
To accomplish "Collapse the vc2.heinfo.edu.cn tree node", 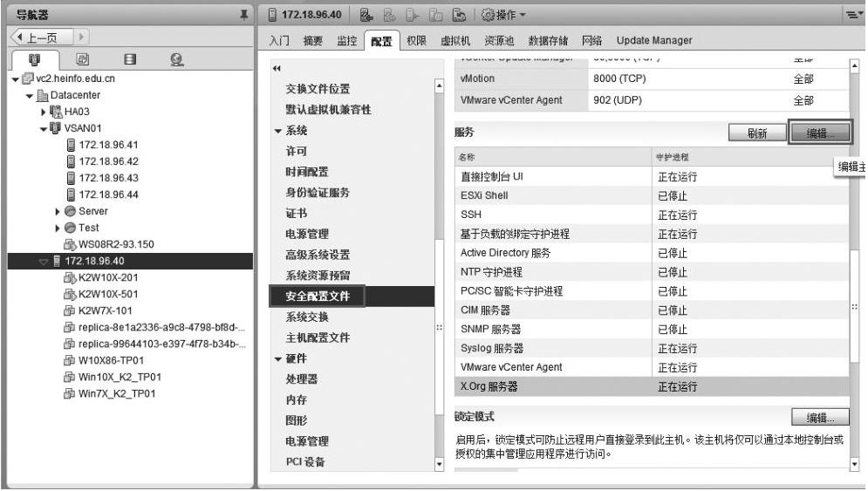I will click(x=16, y=79).
